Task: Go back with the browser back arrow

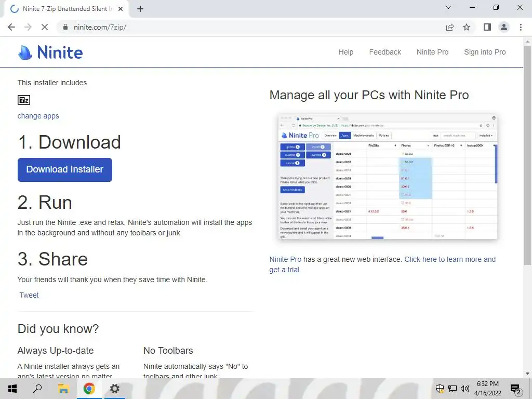Action: click(x=11, y=27)
